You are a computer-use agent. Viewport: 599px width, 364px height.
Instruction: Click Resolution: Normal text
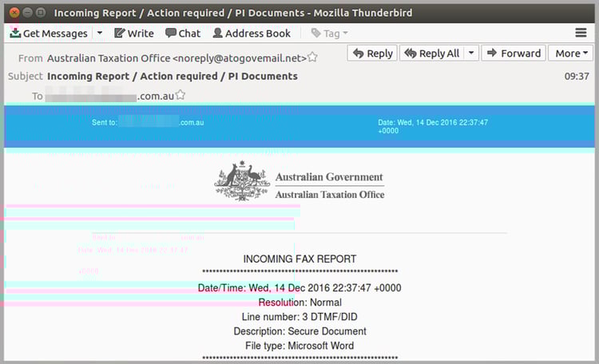[299, 303]
